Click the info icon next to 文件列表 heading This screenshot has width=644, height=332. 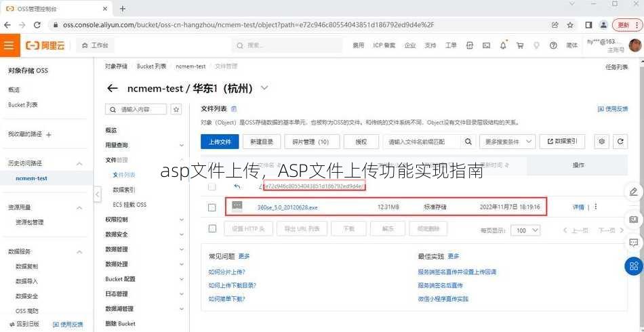(x=234, y=109)
